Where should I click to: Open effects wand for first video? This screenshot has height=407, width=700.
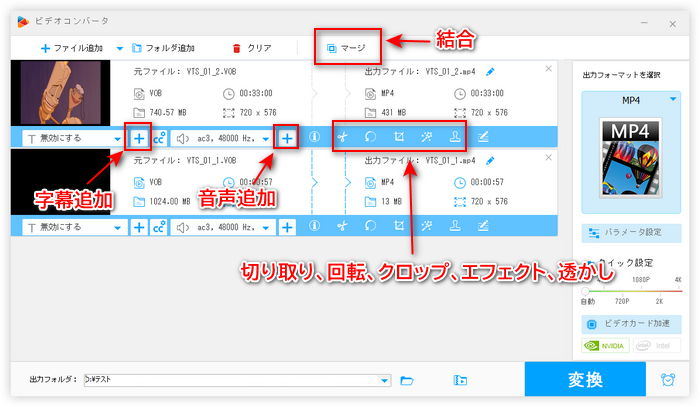point(427,137)
